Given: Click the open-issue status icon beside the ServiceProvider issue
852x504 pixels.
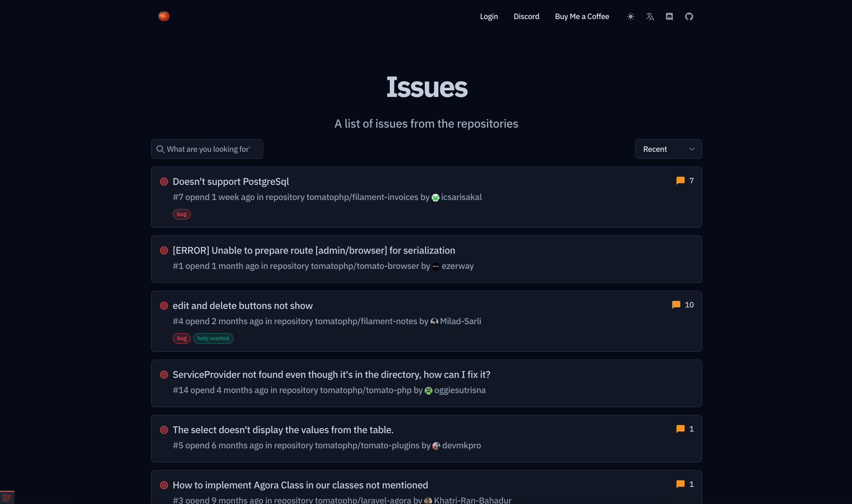Looking at the screenshot, I should point(164,374).
